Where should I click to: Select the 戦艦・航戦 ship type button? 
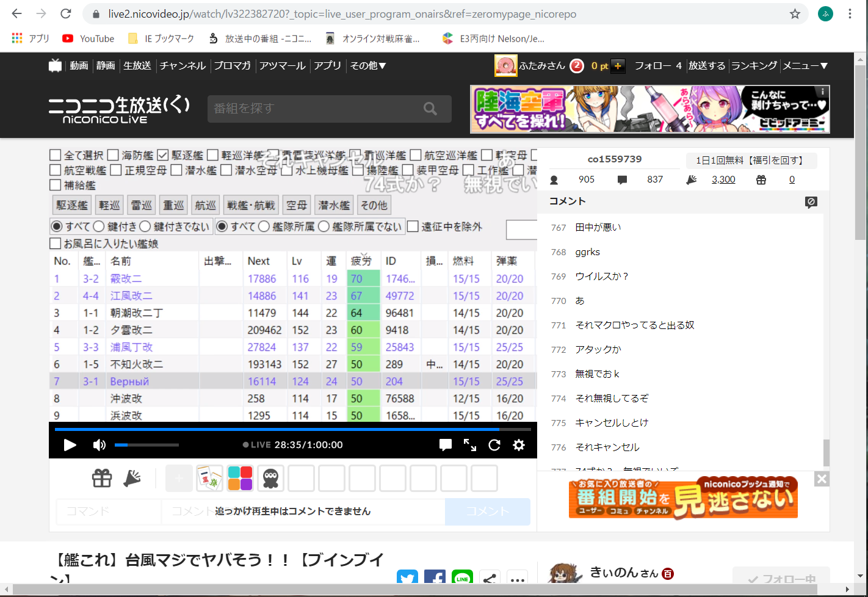pos(251,205)
